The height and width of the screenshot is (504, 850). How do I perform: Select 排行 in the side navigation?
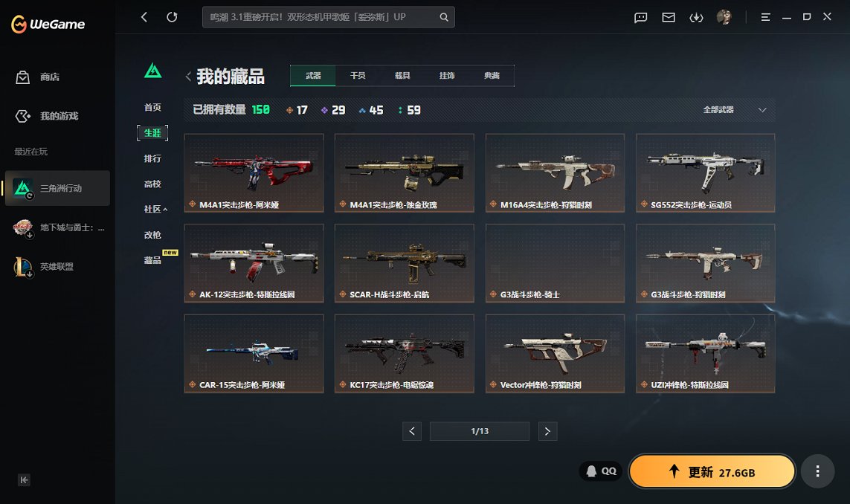coord(152,158)
